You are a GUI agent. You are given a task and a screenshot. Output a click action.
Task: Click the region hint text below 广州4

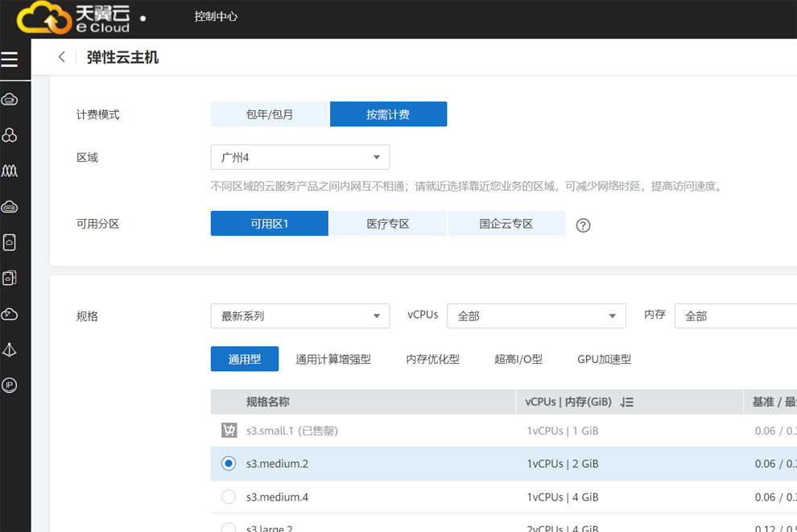[x=467, y=186]
